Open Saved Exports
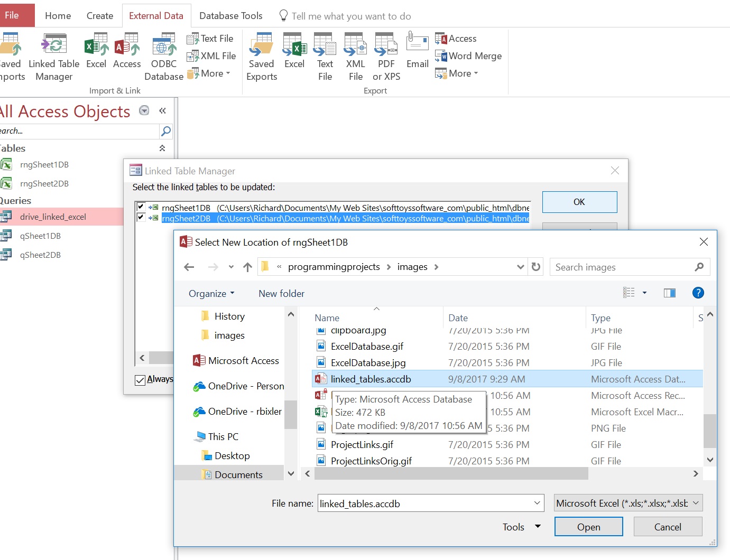This screenshot has width=730, height=560. tap(262, 57)
